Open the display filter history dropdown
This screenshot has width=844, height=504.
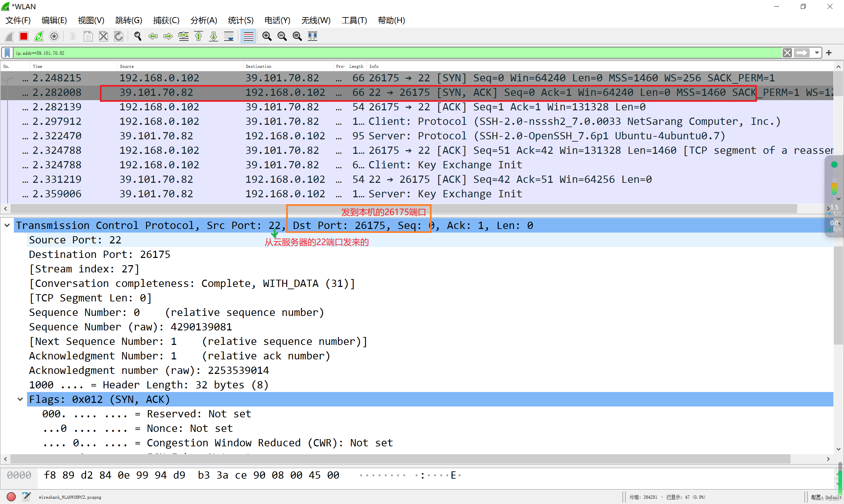coord(816,53)
